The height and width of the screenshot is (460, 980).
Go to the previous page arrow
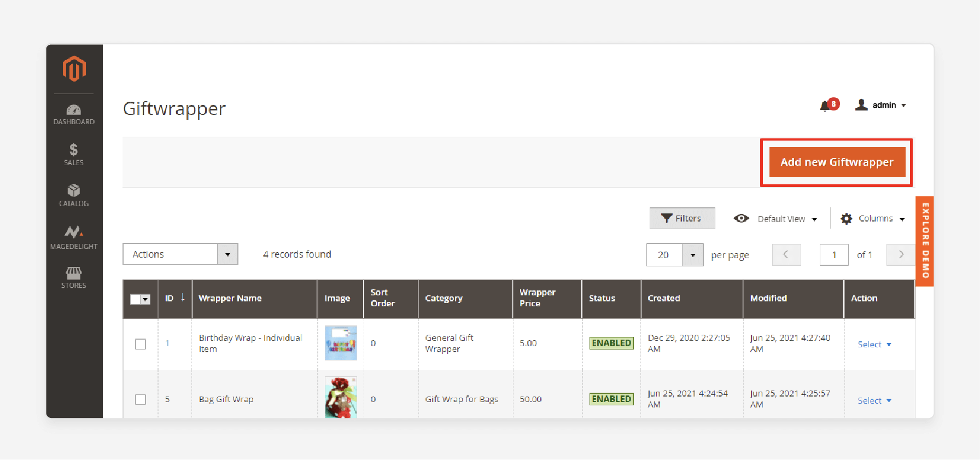pyautogui.click(x=786, y=254)
